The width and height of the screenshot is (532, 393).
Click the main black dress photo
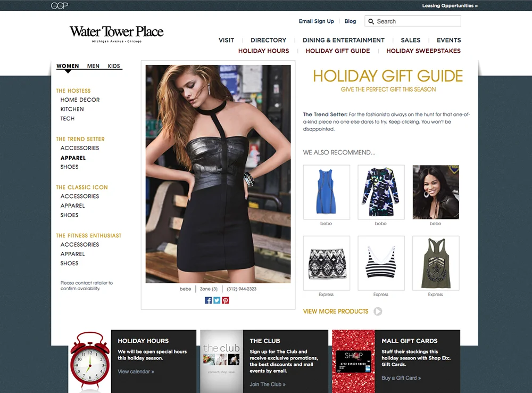click(218, 174)
